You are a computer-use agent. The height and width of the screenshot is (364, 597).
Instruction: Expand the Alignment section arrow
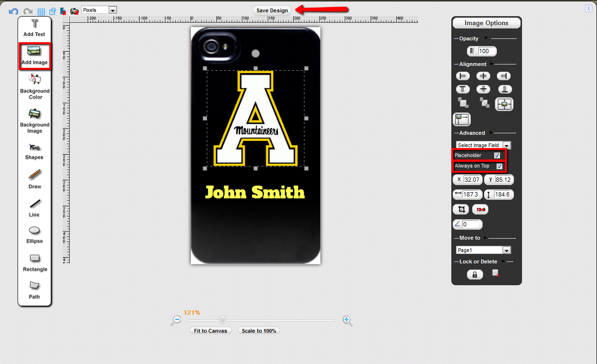pyautogui.click(x=492, y=64)
